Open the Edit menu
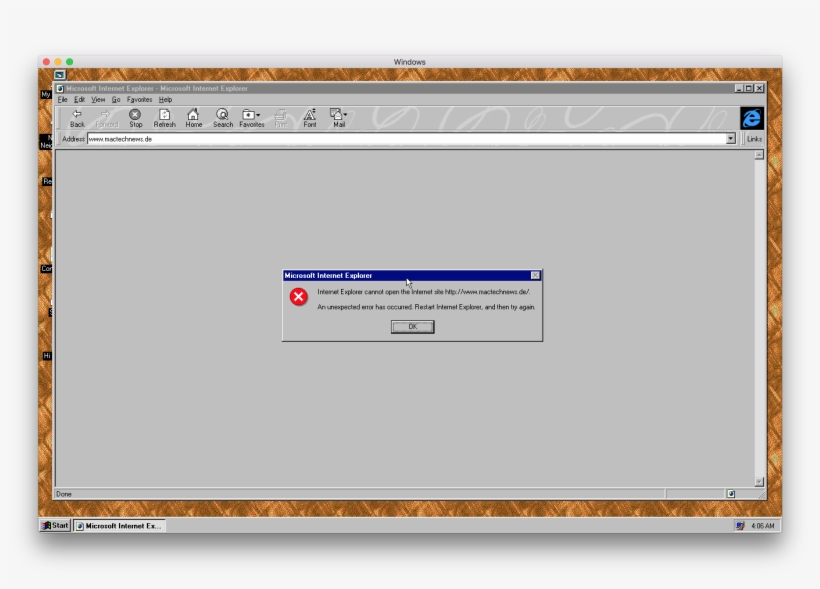The image size is (820, 589). pyautogui.click(x=79, y=99)
